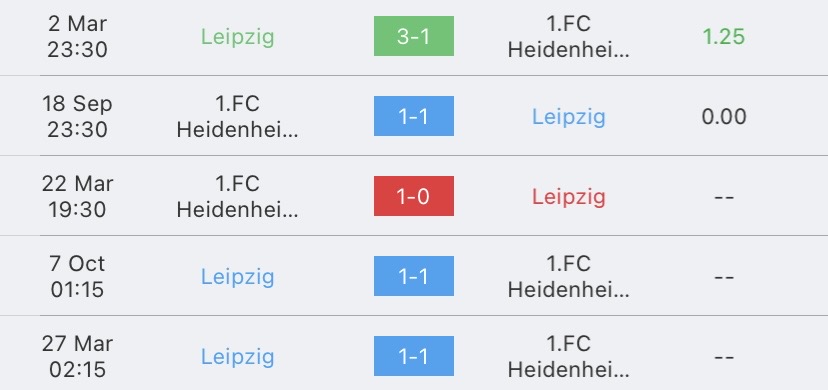Viewport: 828px width, 390px height.
Task: Select the 1-1 score on 18 Sep
Action: click(x=413, y=116)
